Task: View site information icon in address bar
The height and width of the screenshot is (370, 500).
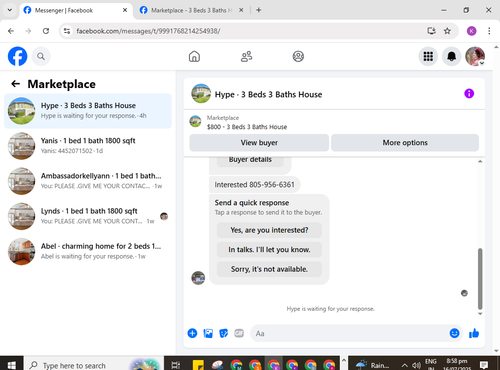Action: (x=67, y=31)
